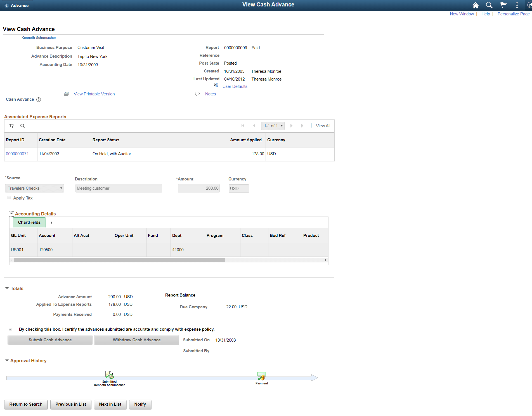The width and height of the screenshot is (532, 416).
Task: Open the 1-1 of 1 pagination dropdown
Action: 273,126
